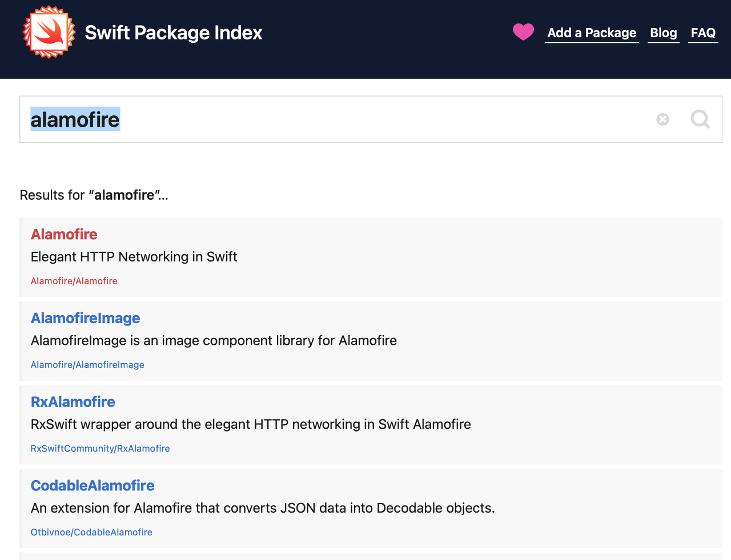The image size is (731, 560).
Task: Click the Swift Package Index title text
Action: (174, 33)
